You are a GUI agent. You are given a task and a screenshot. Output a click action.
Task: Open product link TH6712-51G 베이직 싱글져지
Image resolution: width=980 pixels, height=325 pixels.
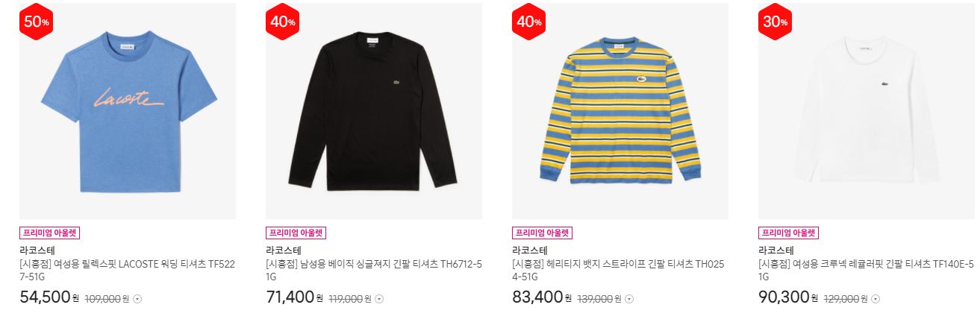(x=374, y=270)
